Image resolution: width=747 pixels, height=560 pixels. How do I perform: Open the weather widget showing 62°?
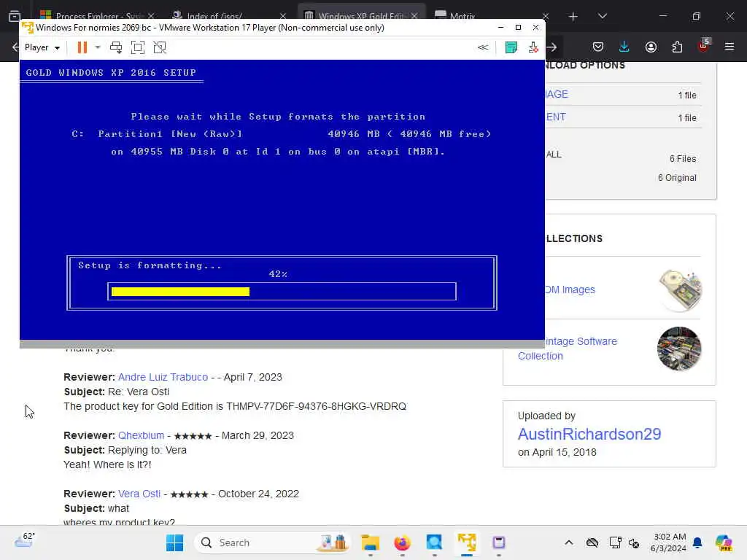23,540
